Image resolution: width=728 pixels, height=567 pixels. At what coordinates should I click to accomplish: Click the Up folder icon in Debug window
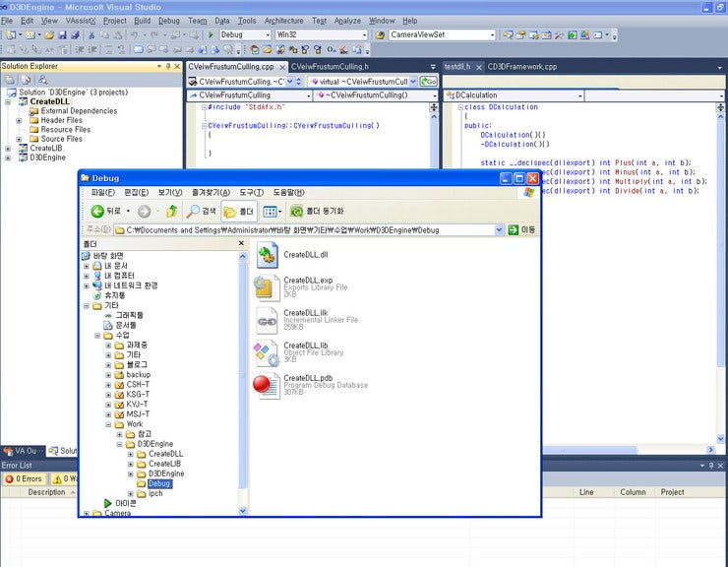pos(172,212)
